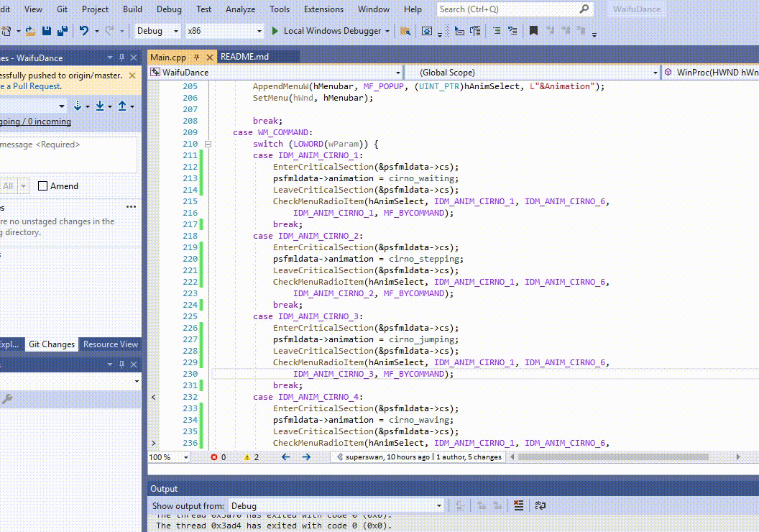Click the horizontal scrollbar left arrow
The image size is (759, 532).
pos(512,457)
